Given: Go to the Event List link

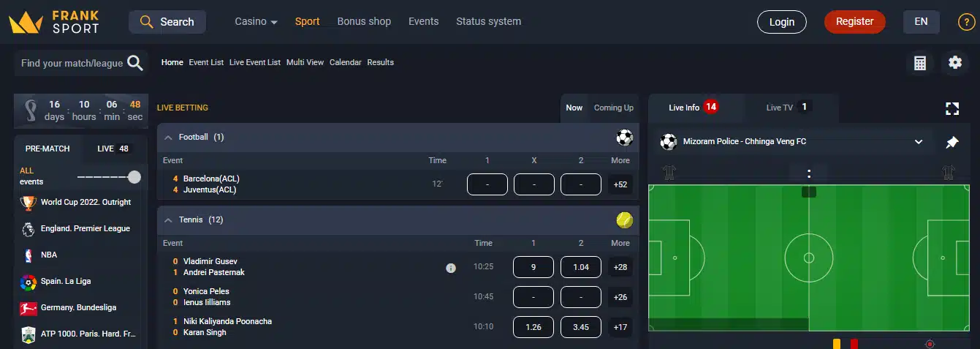Looking at the screenshot, I should pos(206,63).
